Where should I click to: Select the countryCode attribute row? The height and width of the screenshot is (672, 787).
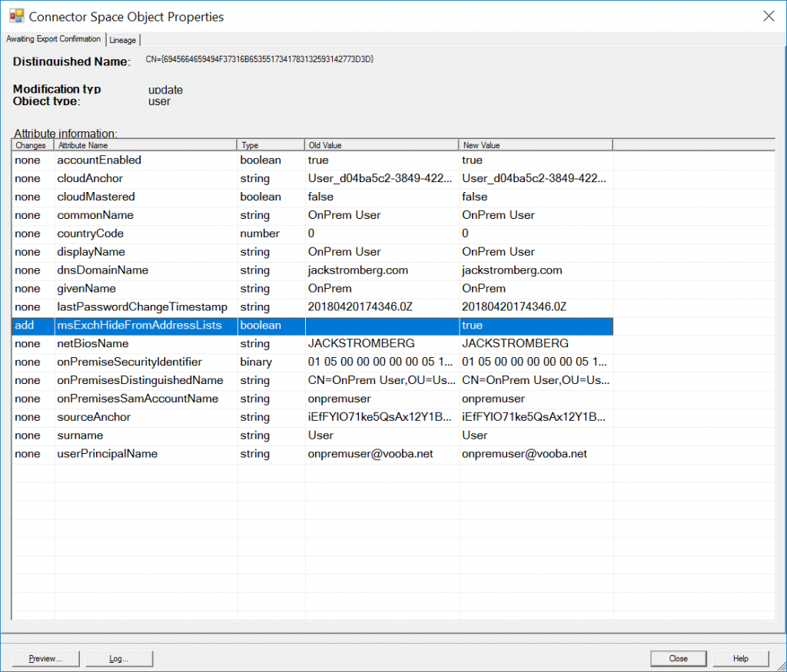pyautogui.click(x=312, y=233)
